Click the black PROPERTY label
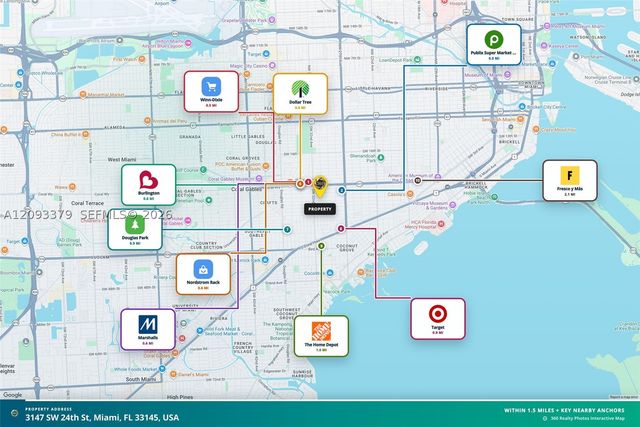 coord(320,209)
